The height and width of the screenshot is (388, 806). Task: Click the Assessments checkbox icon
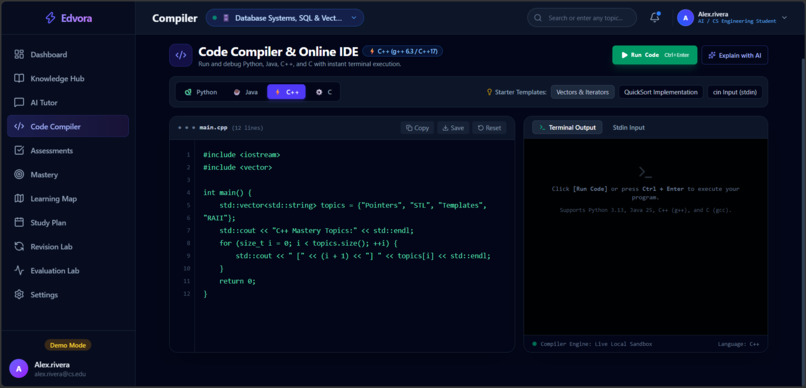19,151
